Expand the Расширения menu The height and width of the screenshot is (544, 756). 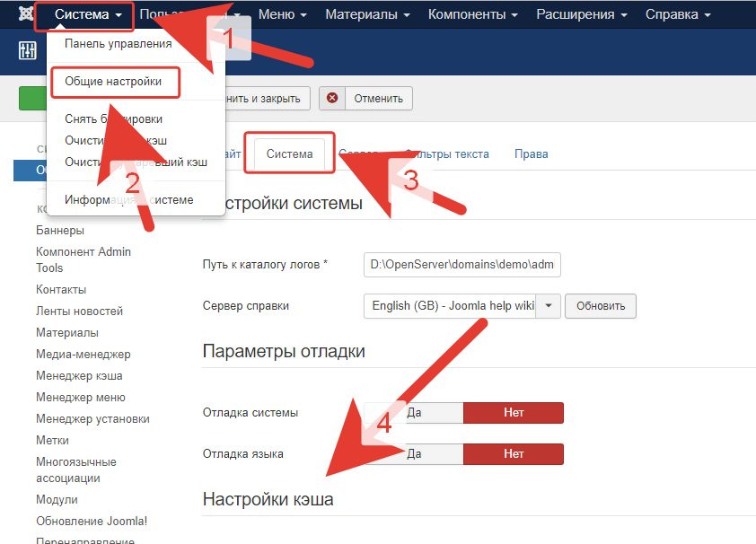tap(581, 13)
